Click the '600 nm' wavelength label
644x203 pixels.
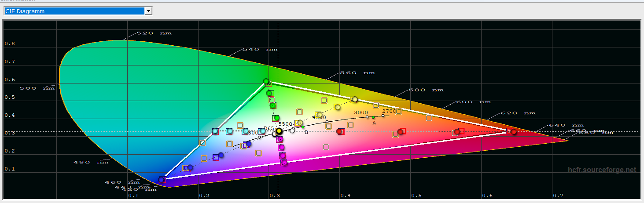point(473,101)
